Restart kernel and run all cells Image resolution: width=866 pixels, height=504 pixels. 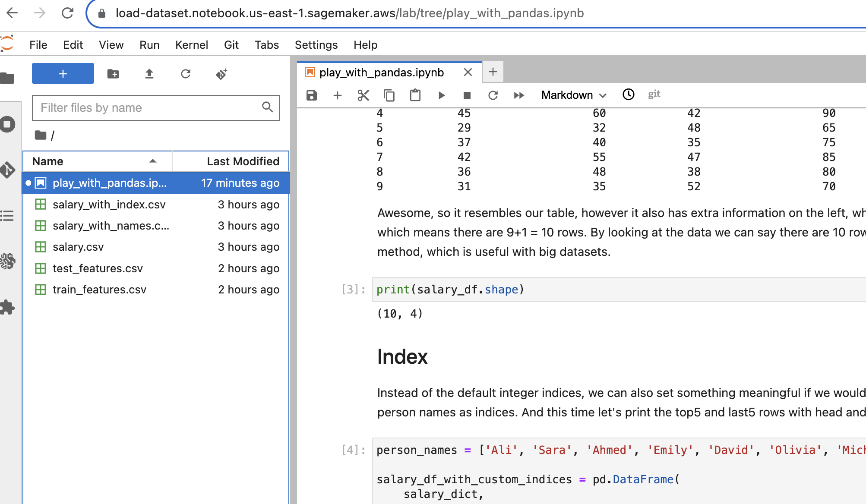pos(519,95)
